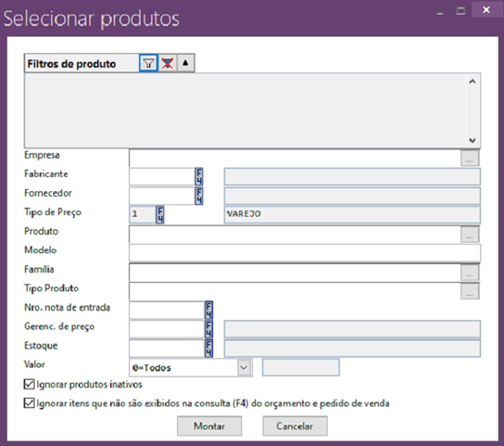The width and height of the screenshot is (504, 446).
Task: Toggle Ignorar produtos inativos checkbox
Action: pyautogui.click(x=30, y=384)
